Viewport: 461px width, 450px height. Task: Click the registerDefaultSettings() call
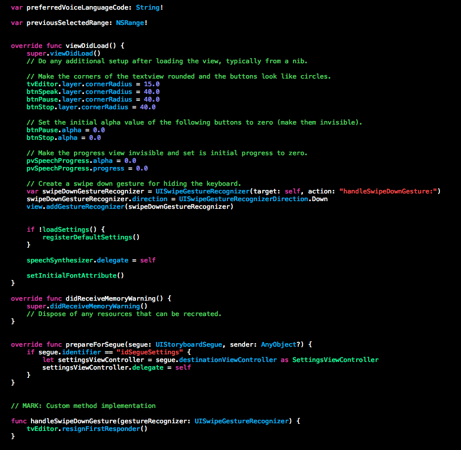tap(91, 237)
